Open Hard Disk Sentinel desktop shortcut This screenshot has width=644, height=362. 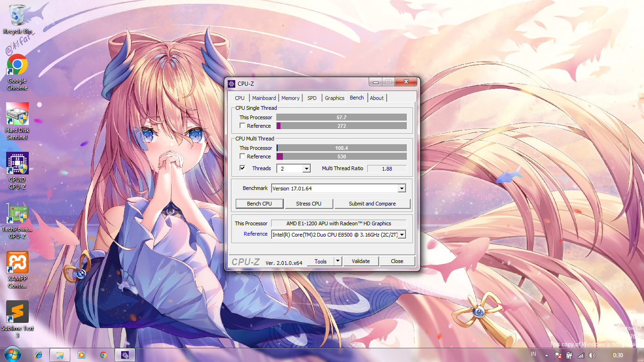coord(17,121)
